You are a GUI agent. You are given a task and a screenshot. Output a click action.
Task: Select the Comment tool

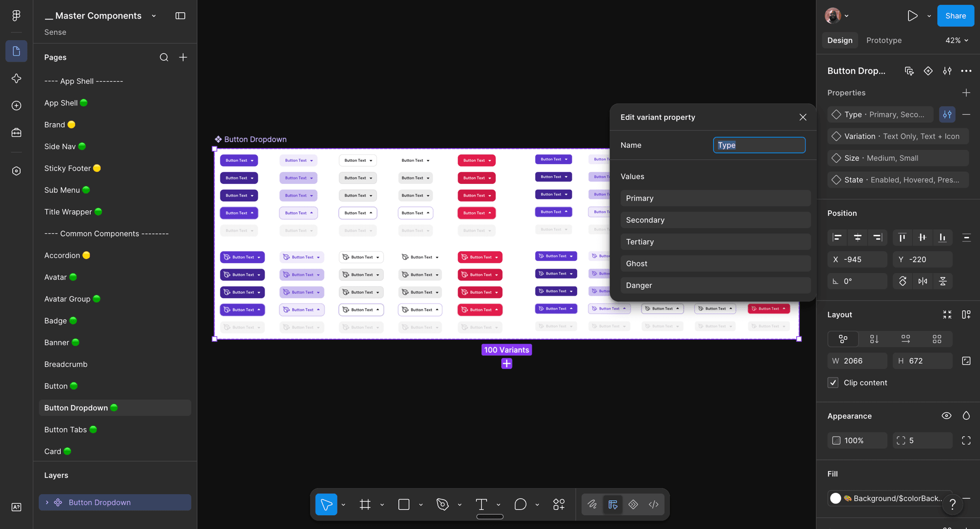pyautogui.click(x=520, y=504)
